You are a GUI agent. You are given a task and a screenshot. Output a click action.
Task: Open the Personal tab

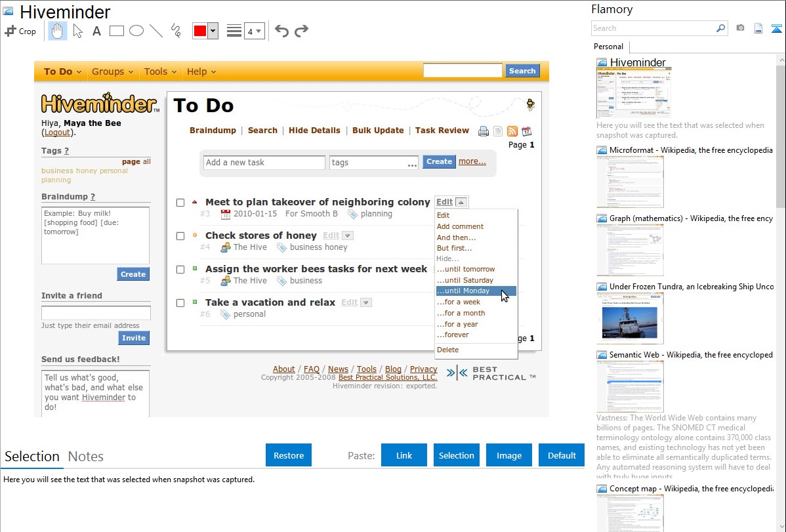[608, 47]
